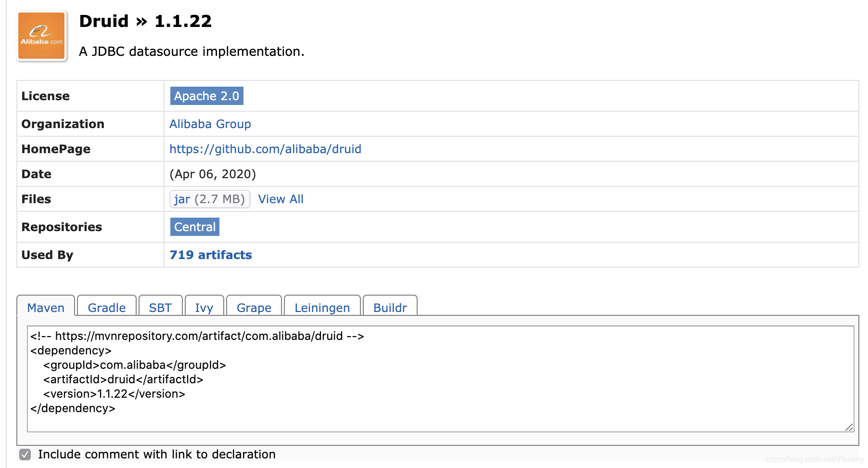Switch to the Leiningen tab
Image resolution: width=868 pixels, height=468 pixels.
coord(322,307)
